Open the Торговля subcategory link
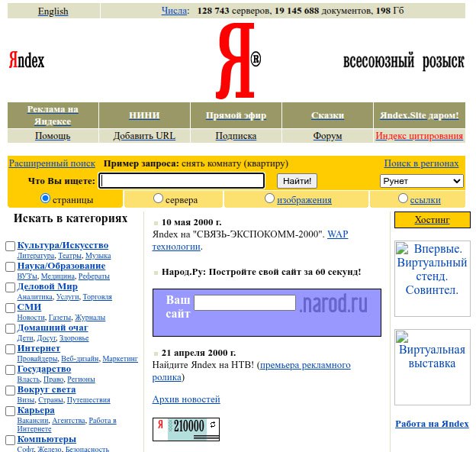 (x=98, y=297)
